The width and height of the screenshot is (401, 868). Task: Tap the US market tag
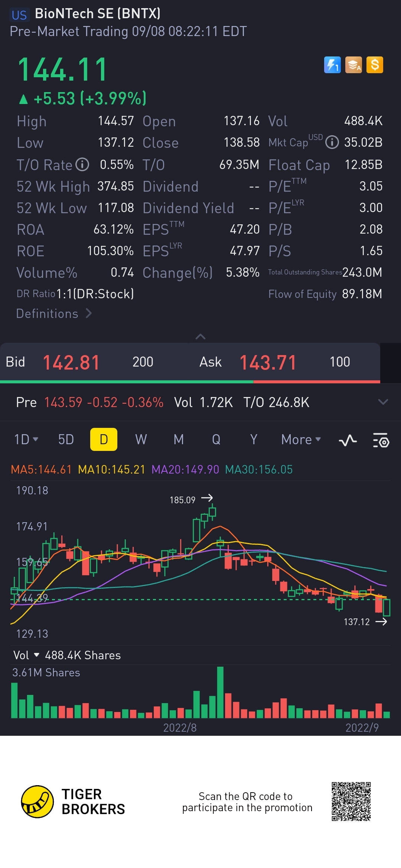coord(19,15)
